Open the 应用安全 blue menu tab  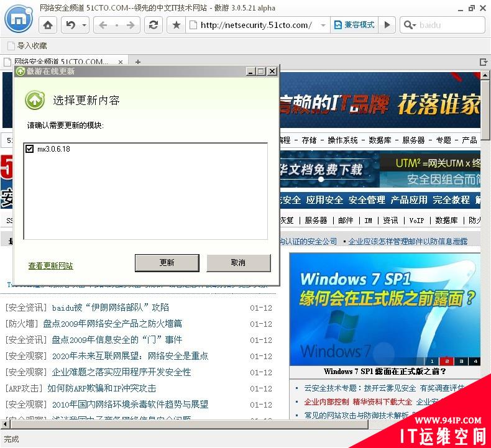point(324,199)
